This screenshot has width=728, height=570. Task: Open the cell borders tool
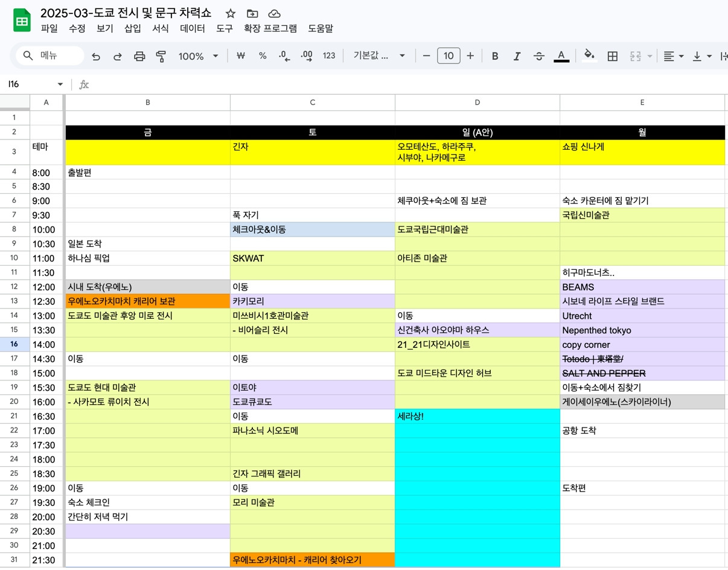(612, 56)
